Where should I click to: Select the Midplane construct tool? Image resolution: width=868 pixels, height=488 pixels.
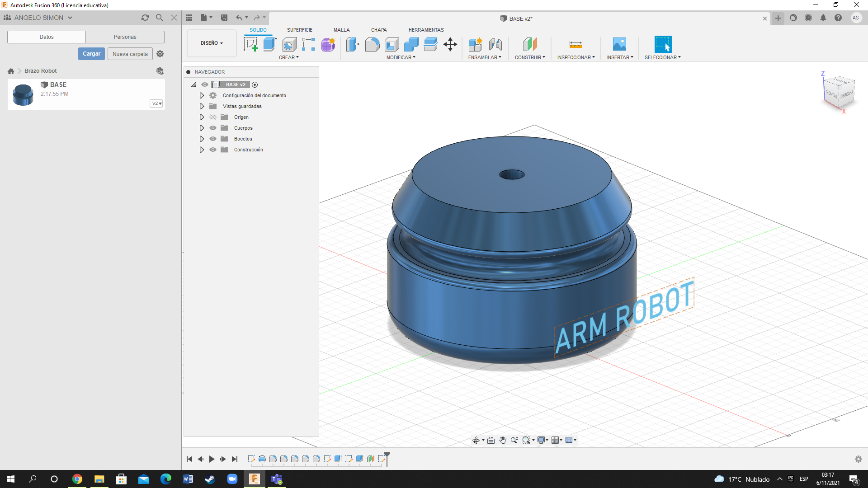point(530,44)
